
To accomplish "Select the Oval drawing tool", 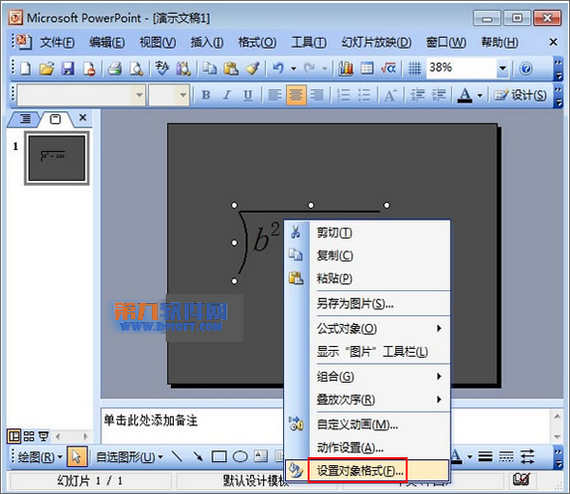I will (240, 457).
